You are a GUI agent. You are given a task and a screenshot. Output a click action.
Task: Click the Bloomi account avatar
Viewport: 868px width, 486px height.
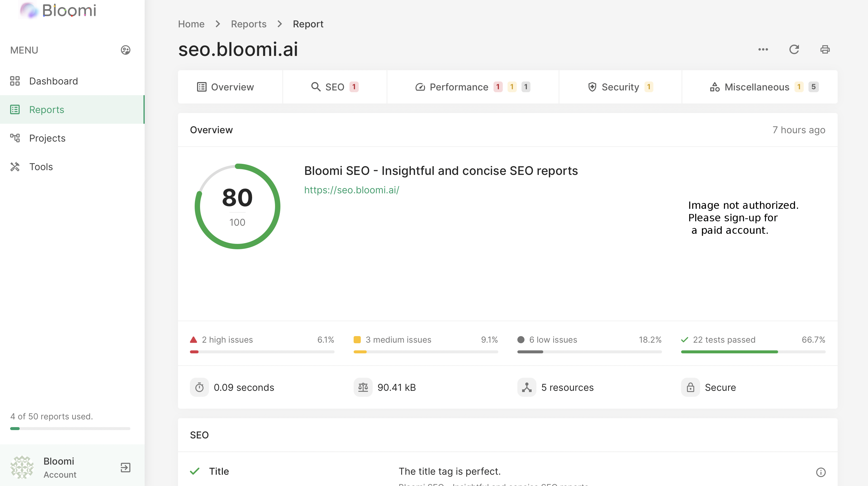[22, 468]
